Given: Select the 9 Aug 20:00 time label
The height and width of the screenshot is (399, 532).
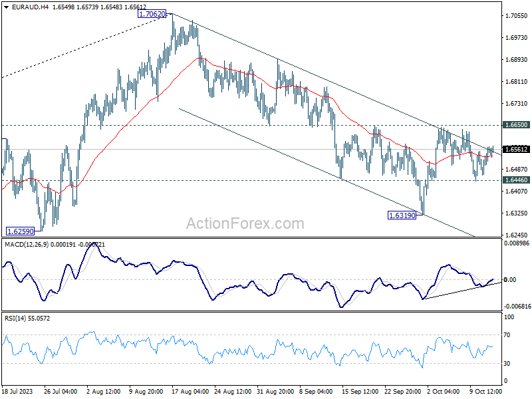Looking at the screenshot, I should [x=146, y=391].
